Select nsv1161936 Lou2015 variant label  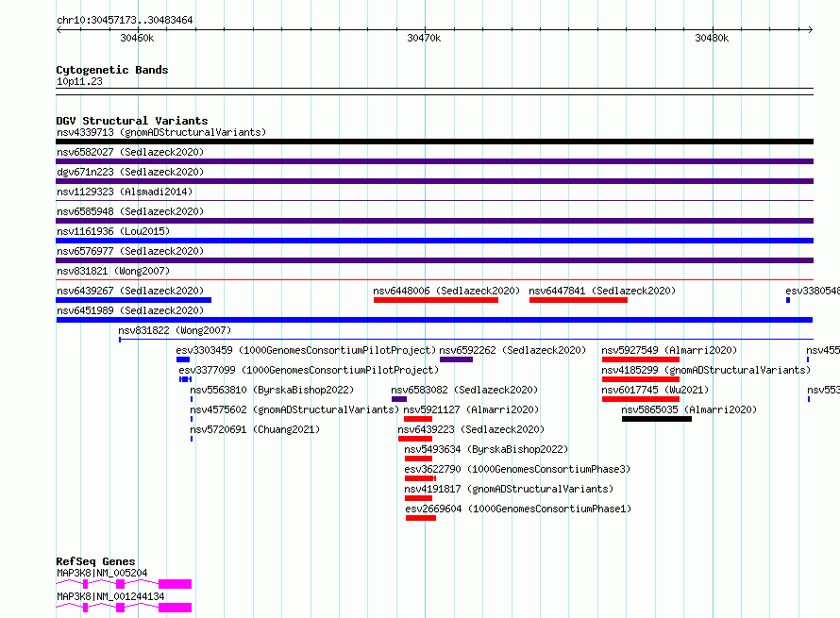tap(113, 231)
